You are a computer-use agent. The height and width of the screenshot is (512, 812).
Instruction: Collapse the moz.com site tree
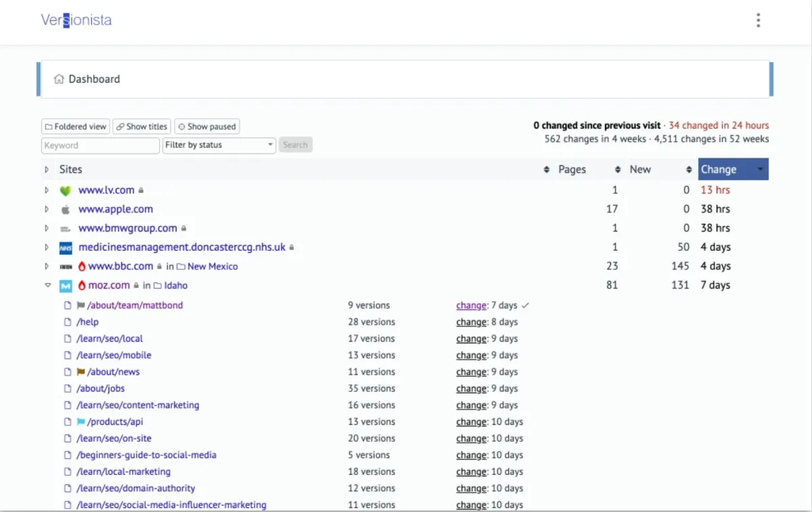(x=47, y=285)
